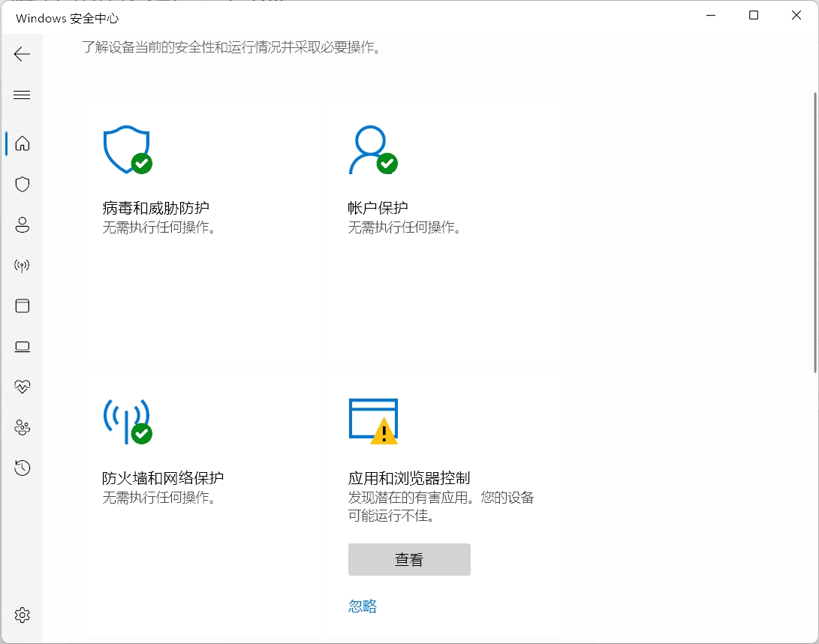Open Account protection person sidebar icon

[22, 224]
